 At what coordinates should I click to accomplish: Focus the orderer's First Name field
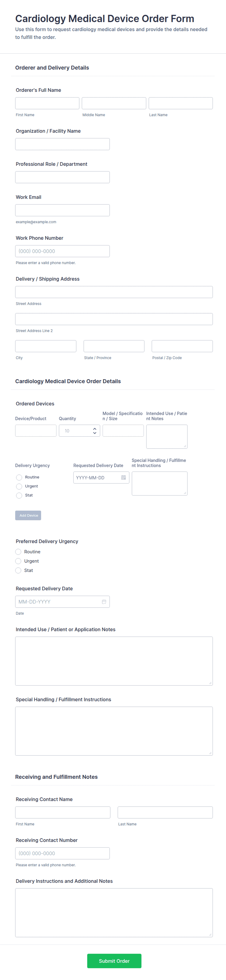[47, 103]
